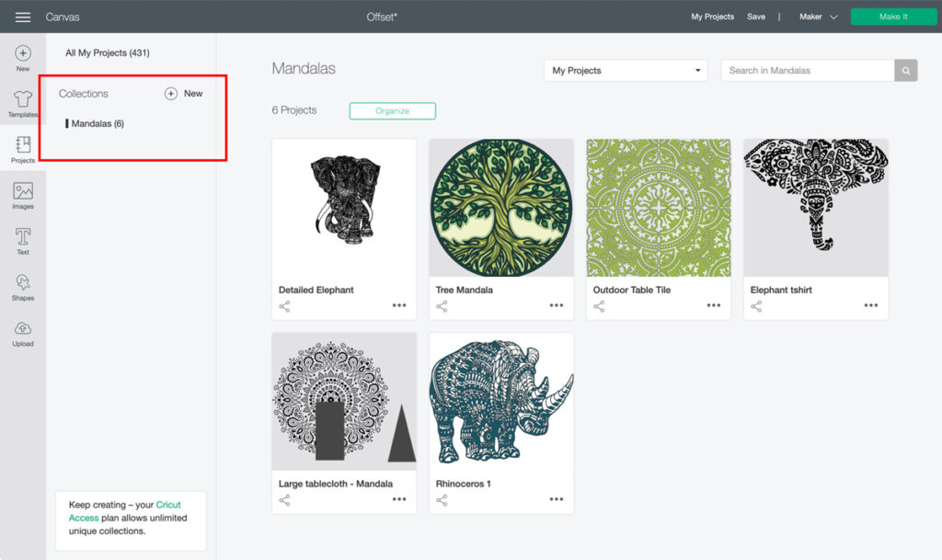Open the My Projects filter dropdown
The width and height of the screenshot is (942, 560).
pyautogui.click(x=626, y=70)
